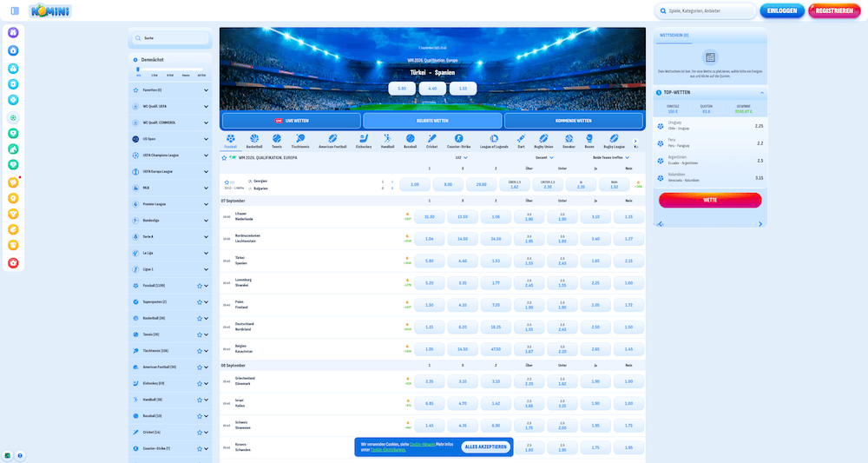Favorite the WM 2026 Qualifikation Europa league star
The image size is (868, 463).
224,158
